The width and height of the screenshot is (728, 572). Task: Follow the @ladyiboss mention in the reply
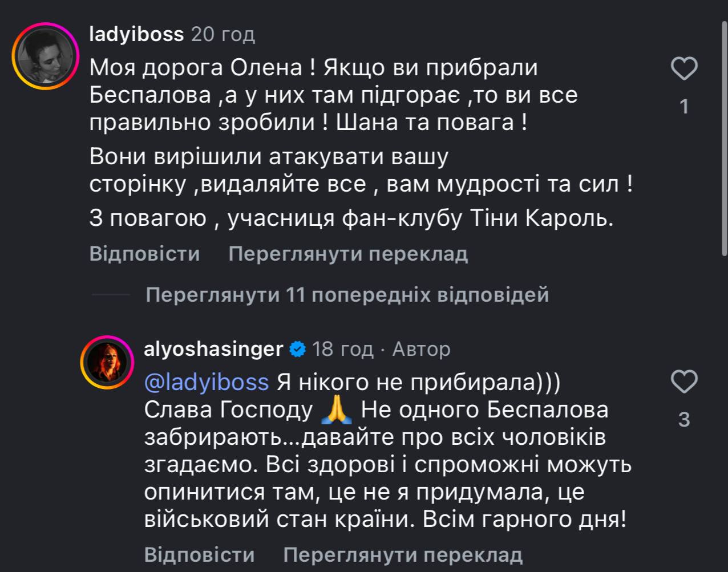pyautogui.click(x=207, y=382)
